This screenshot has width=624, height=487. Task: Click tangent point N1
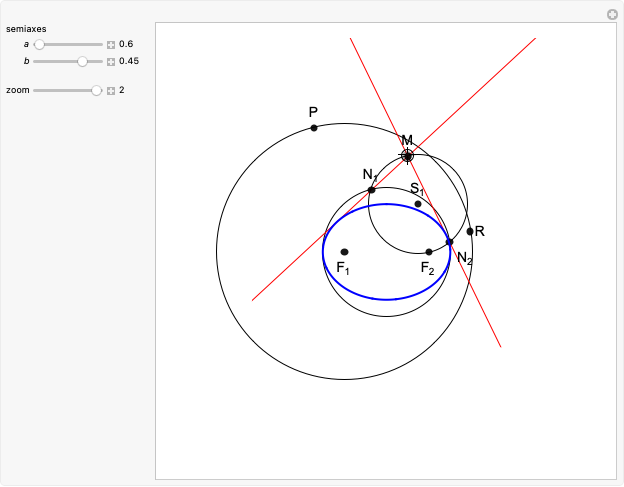coord(371,189)
